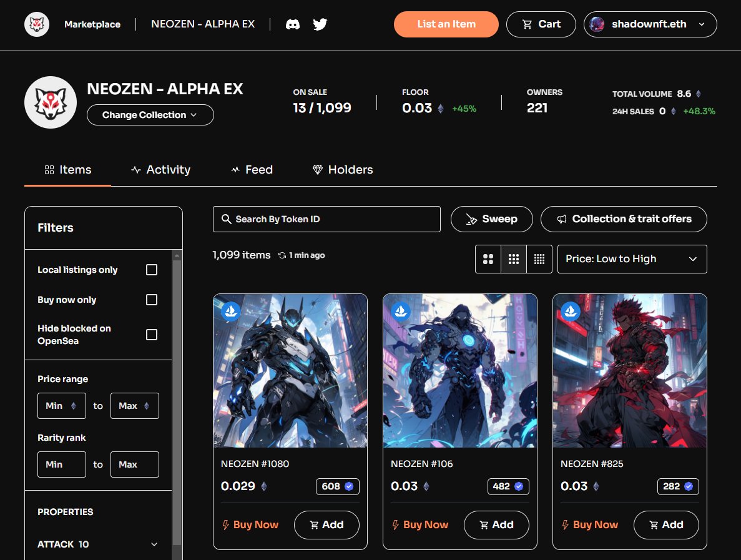Add NEOZEN #106 to cart

496,524
